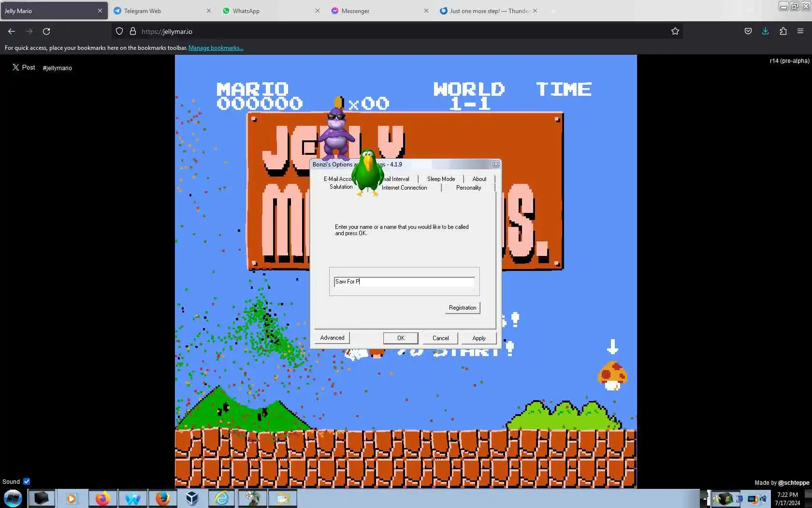Open the Sleep Mode tab in Bonzi's Options

coord(441,179)
